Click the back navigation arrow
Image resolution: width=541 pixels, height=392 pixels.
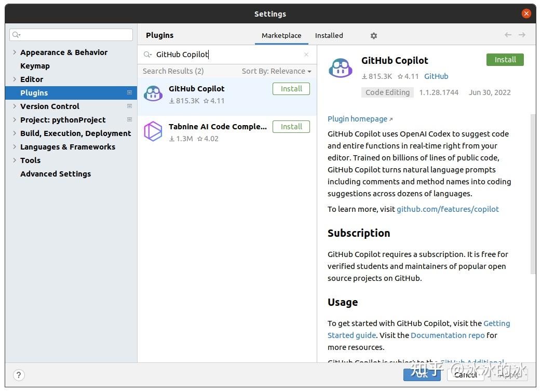[x=508, y=35]
